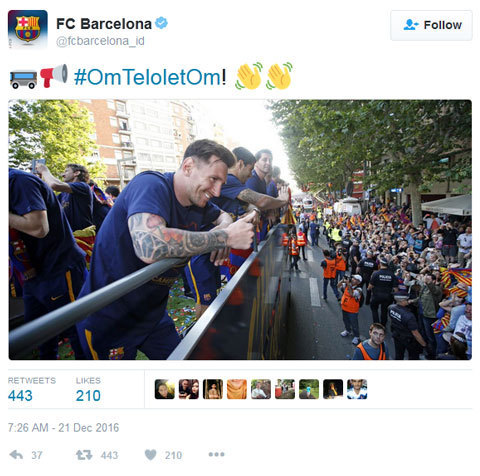Screen dimensions: 480x476
Task: Open the FC Barcelona display name
Action: pyautogui.click(x=104, y=24)
